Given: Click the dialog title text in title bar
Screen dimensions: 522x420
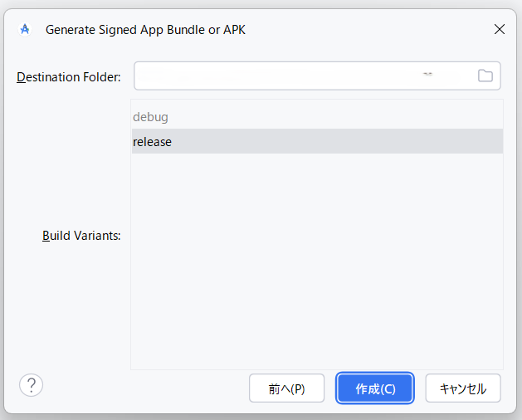Looking at the screenshot, I should point(145,30).
